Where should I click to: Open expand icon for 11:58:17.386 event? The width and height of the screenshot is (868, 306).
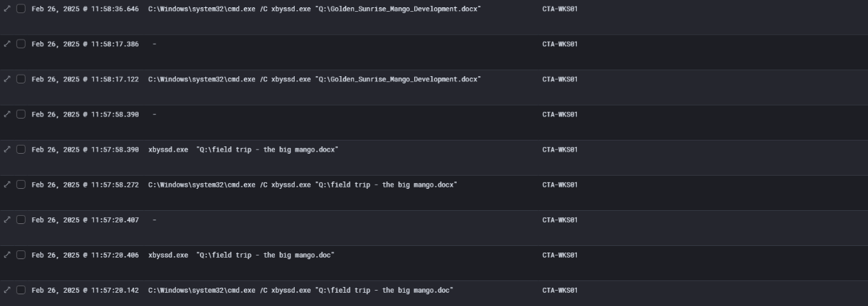point(7,44)
